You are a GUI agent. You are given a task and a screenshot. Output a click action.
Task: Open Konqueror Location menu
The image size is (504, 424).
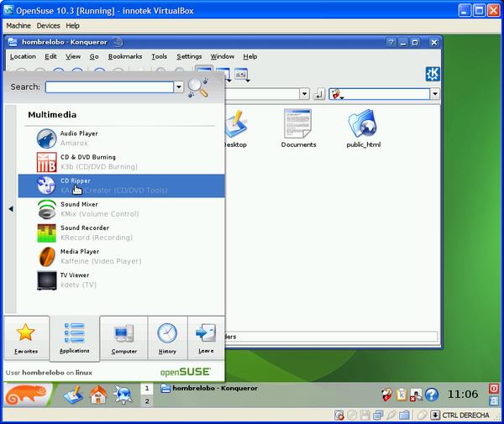[23, 56]
